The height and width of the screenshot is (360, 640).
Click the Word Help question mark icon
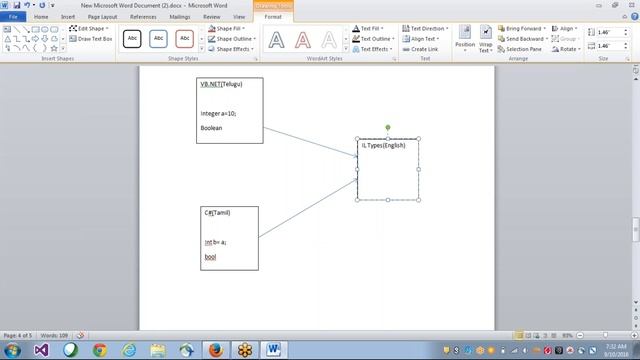(x=635, y=16)
